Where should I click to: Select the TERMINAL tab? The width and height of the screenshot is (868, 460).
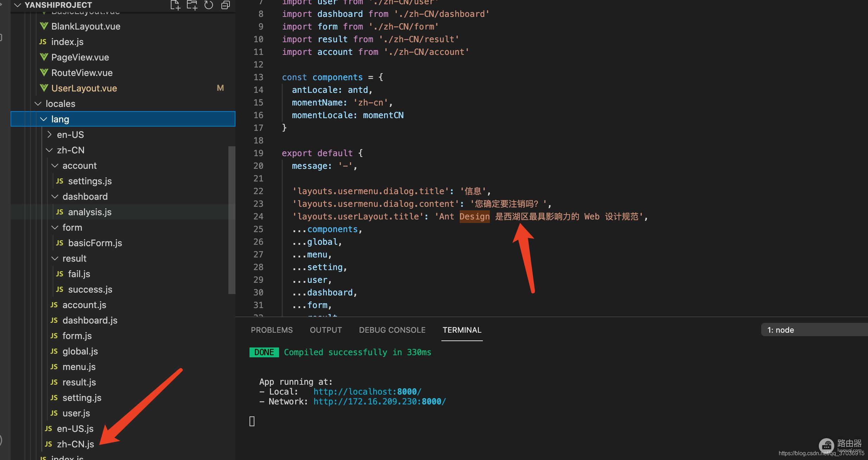pyautogui.click(x=462, y=330)
